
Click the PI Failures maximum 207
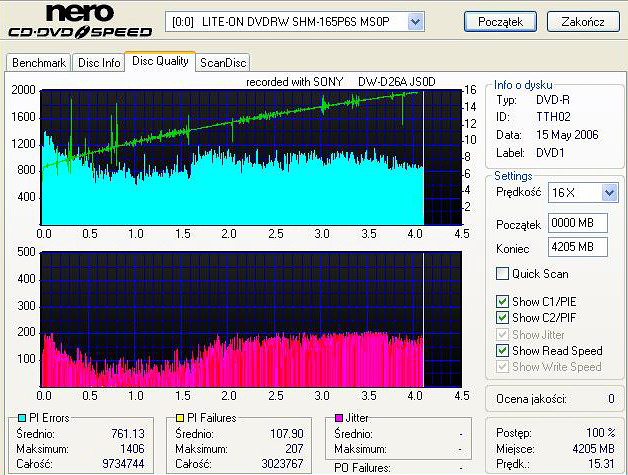[x=294, y=449]
